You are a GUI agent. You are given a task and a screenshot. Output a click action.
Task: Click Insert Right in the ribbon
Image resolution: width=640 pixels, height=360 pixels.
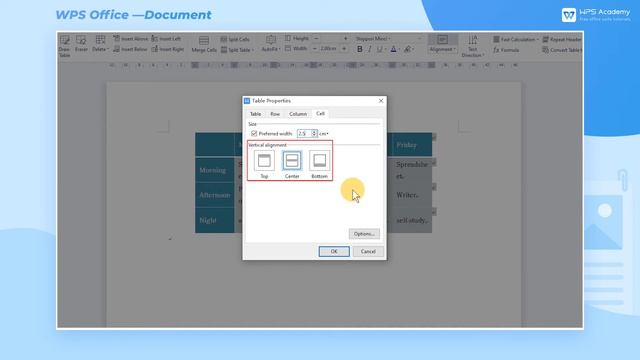pyautogui.click(x=168, y=49)
